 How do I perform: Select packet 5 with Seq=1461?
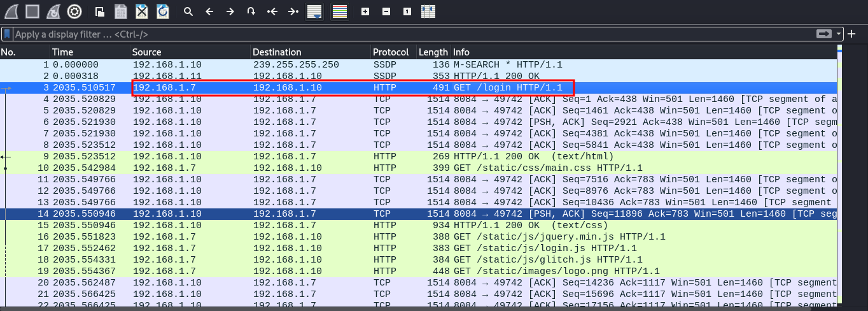point(418,111)
